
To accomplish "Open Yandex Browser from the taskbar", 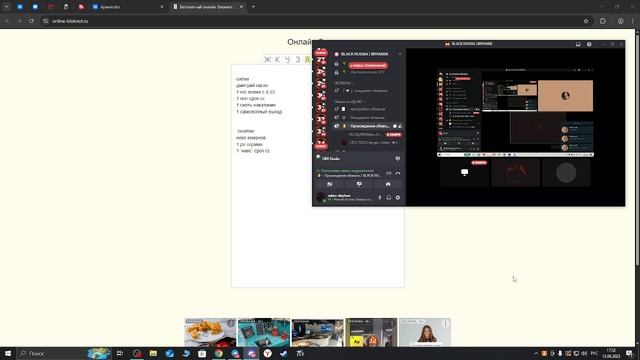I will [x=268, y=353].
